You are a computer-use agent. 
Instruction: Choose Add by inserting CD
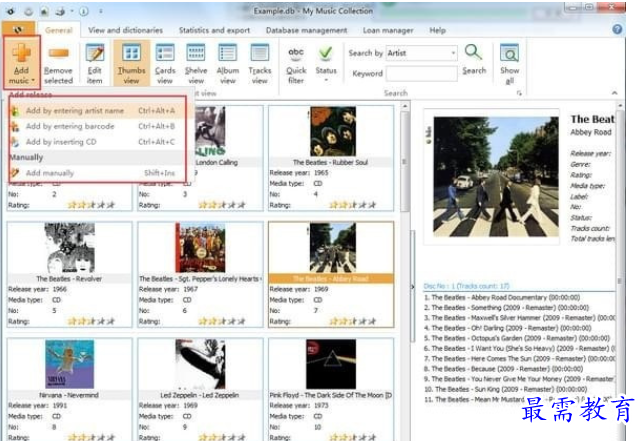97,142
